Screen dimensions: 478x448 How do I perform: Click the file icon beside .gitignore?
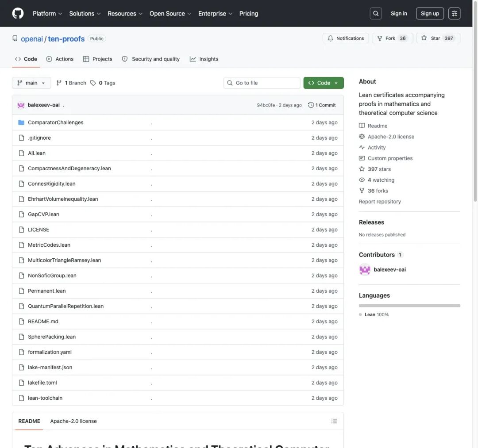(21, 138)
